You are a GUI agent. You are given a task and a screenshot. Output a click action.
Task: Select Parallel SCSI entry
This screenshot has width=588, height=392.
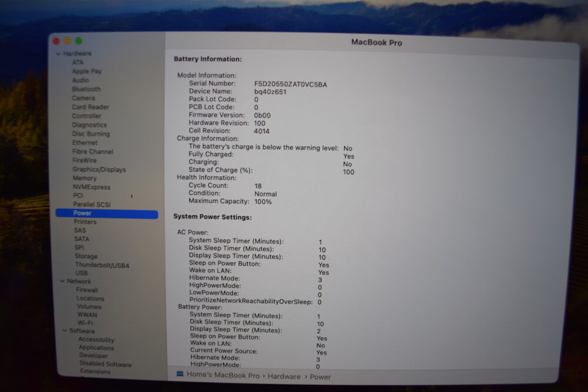pyautogui.click(x=92, y=205)
